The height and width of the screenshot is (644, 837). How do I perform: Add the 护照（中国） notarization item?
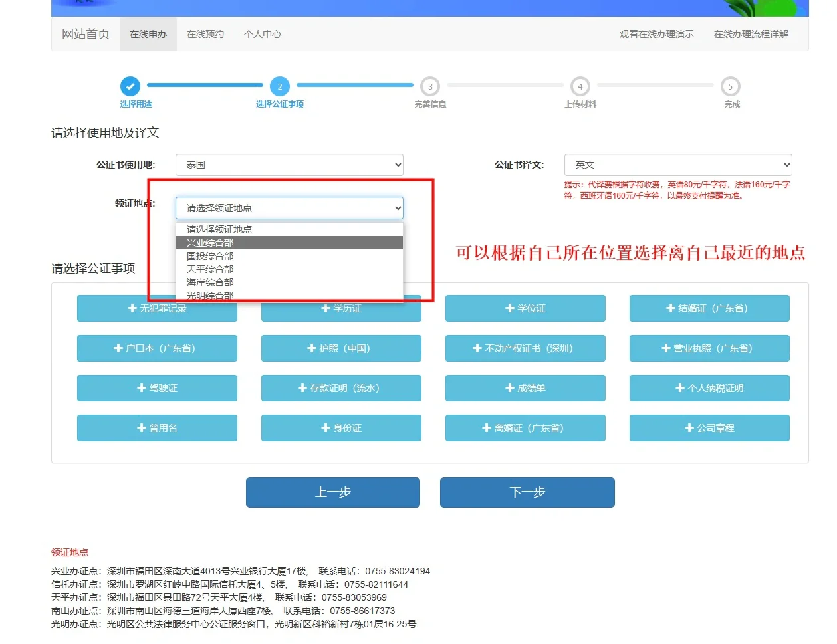[341, 348]
